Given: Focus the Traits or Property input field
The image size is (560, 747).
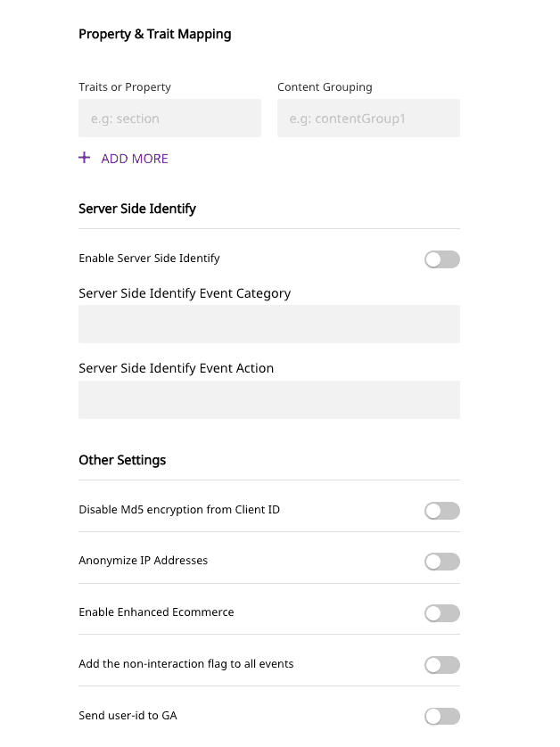Looking at the screenshot, I should tap(169, 118).
